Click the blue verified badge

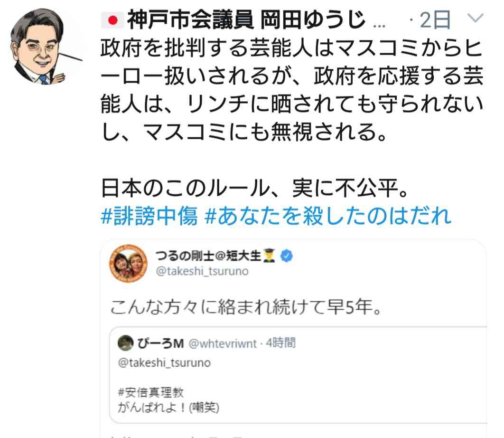click(286, 256)
